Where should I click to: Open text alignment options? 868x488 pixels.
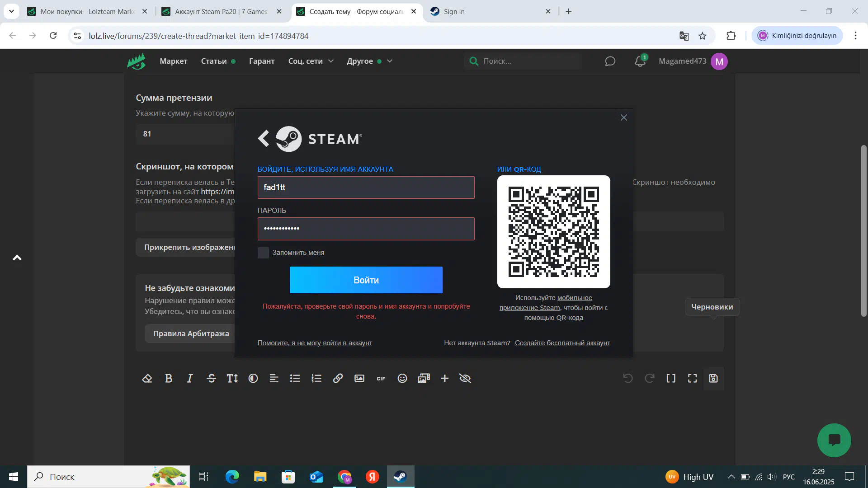click(x=274, y=379)
